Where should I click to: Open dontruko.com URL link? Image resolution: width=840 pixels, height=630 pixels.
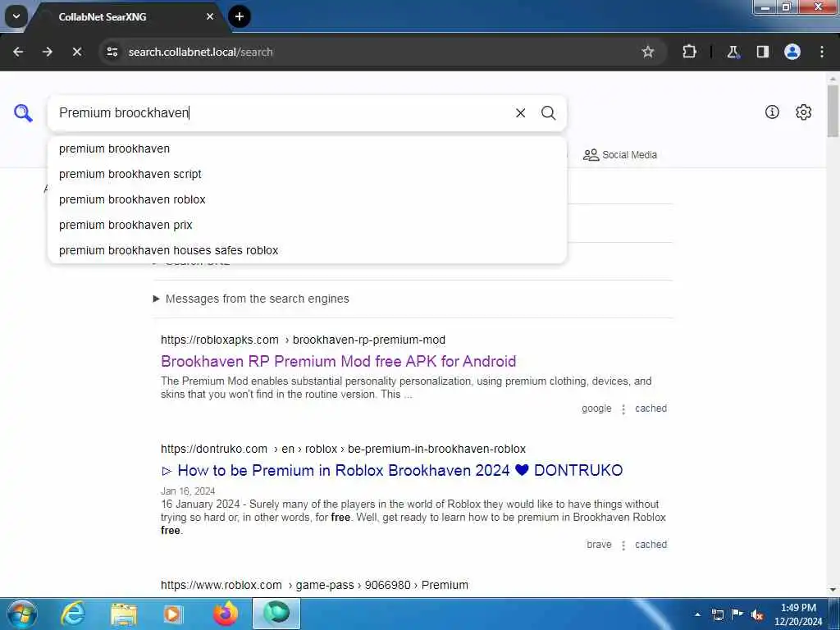343,449
